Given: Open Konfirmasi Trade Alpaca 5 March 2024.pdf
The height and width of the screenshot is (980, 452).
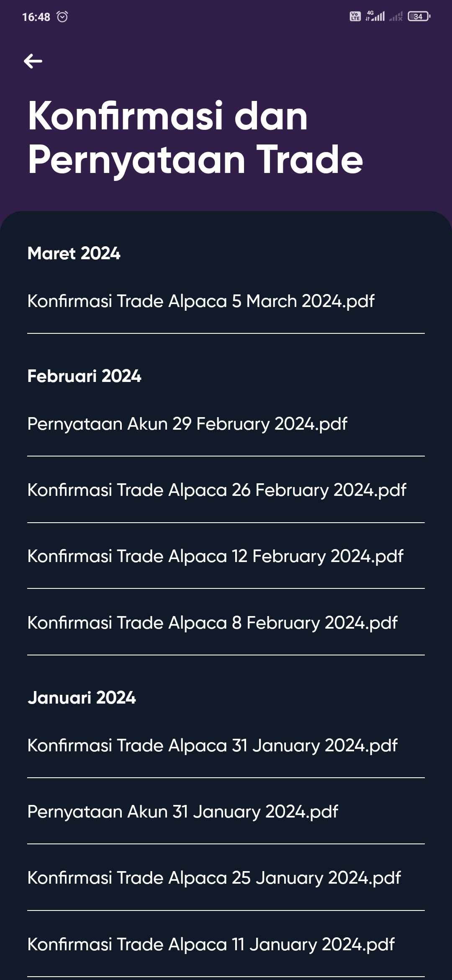Looking at the screenshot, I should (226, 301).
